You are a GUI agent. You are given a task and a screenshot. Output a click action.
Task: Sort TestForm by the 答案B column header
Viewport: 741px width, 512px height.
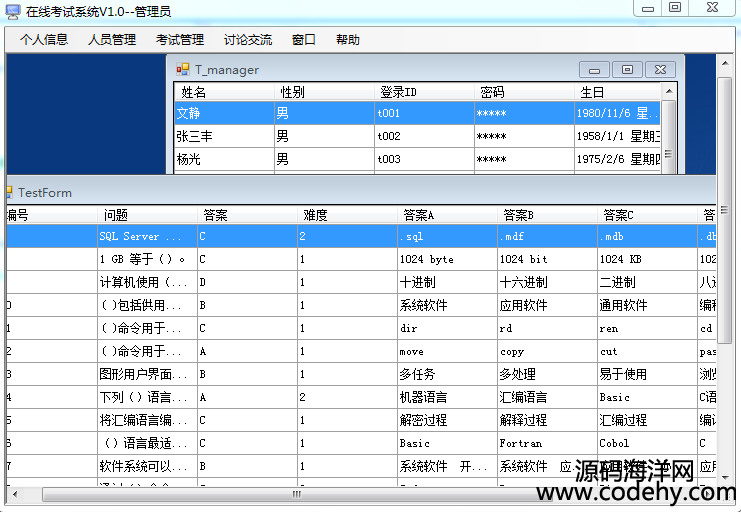pyautogui.click(x=548, y=216)
